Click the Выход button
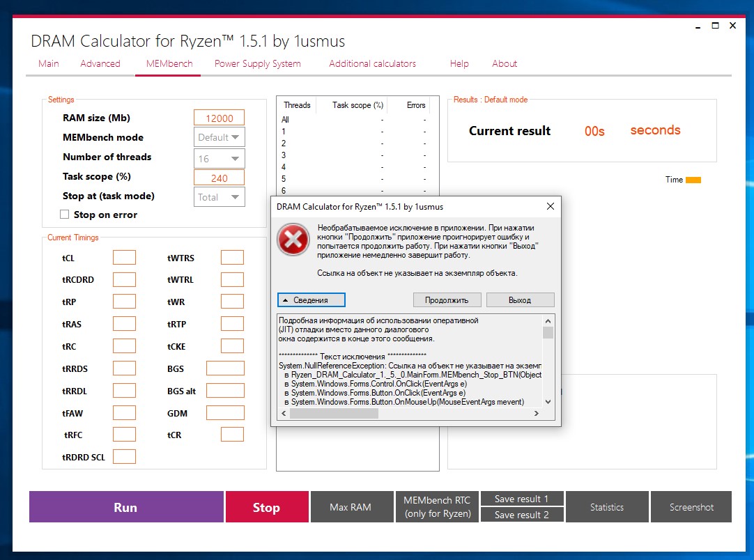Image resolution: width=754 pixels, height=560 pixels. [x=521, y=300]
